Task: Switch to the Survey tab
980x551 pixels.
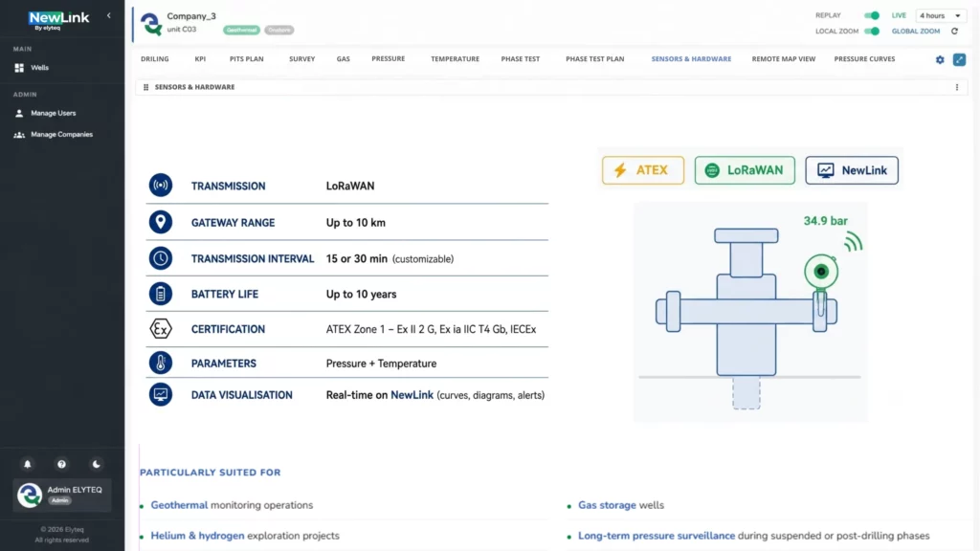Action: pos(301,58)
